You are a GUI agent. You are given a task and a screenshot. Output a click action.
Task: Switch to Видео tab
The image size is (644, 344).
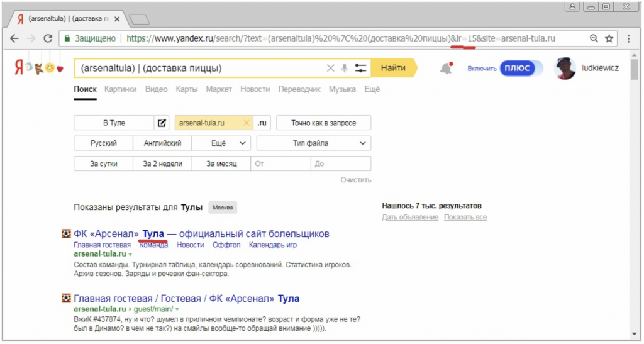coord(156,89)
